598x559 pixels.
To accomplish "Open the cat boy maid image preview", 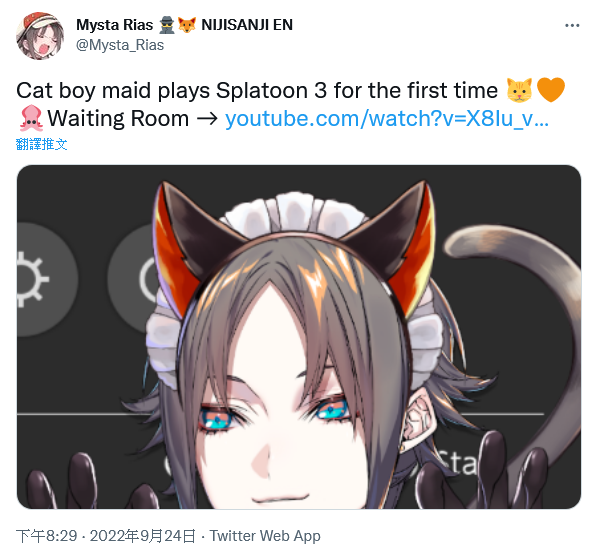I will point(299,337).
